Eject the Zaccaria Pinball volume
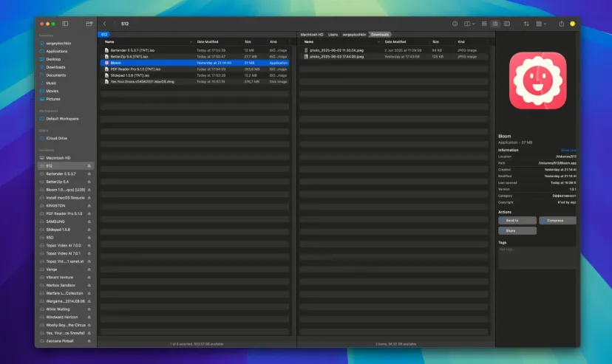The width and height of the screenshot is (612, 364). [89, 341]
